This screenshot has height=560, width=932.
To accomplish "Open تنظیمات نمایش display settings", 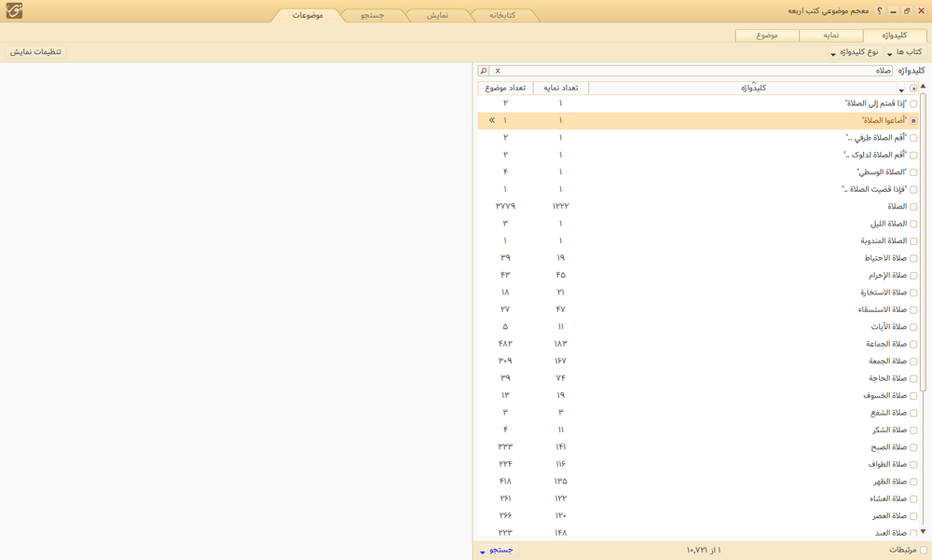I will 35,52.
